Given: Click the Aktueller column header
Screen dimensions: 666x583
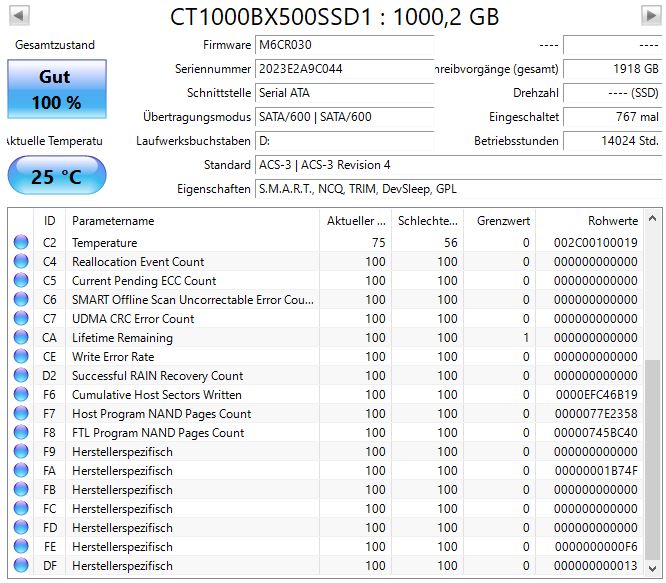Looking at the screenshot, I should point(356,221).
